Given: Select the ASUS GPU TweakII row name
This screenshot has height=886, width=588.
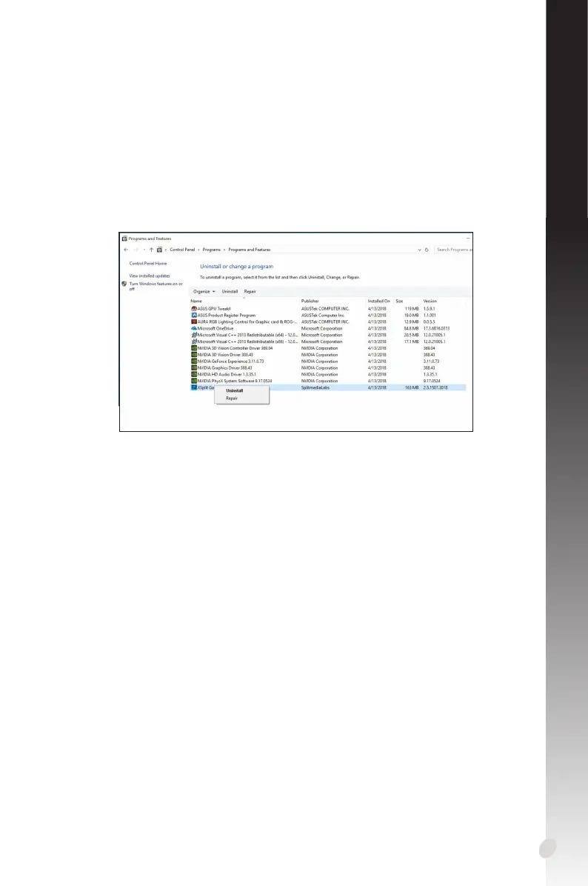Looking at the screenshot, I should pyautogui.click(x=214, y=309).
